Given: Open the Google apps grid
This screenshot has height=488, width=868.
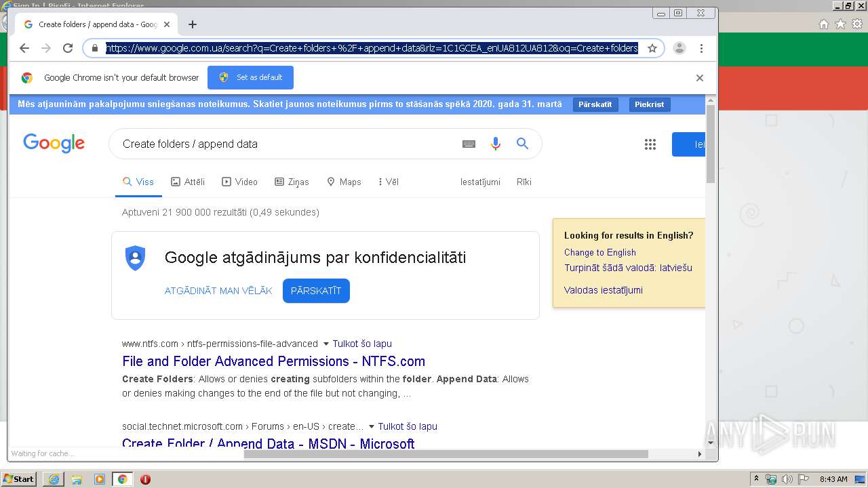Looking at the screenshot, I should [x=650, y=144].
